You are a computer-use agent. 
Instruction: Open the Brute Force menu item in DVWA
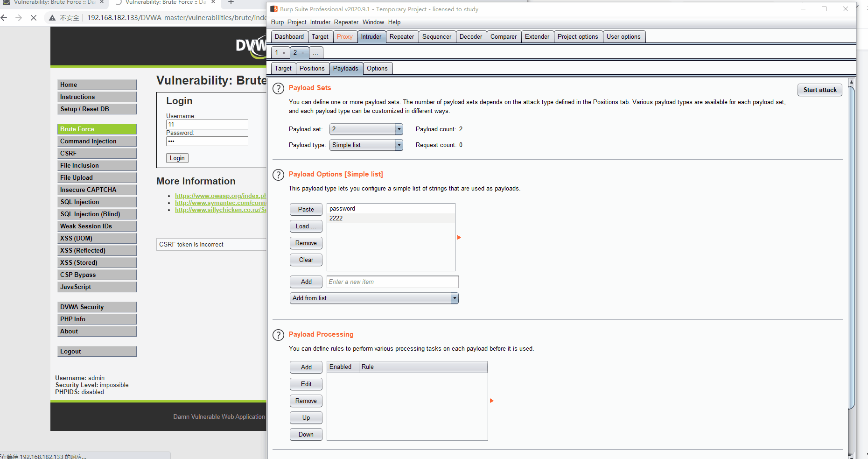97,129
